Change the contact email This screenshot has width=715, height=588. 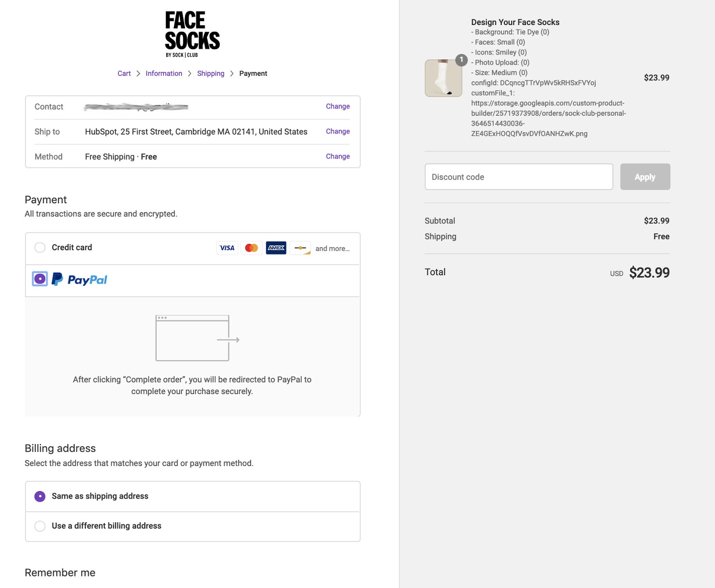337,106
